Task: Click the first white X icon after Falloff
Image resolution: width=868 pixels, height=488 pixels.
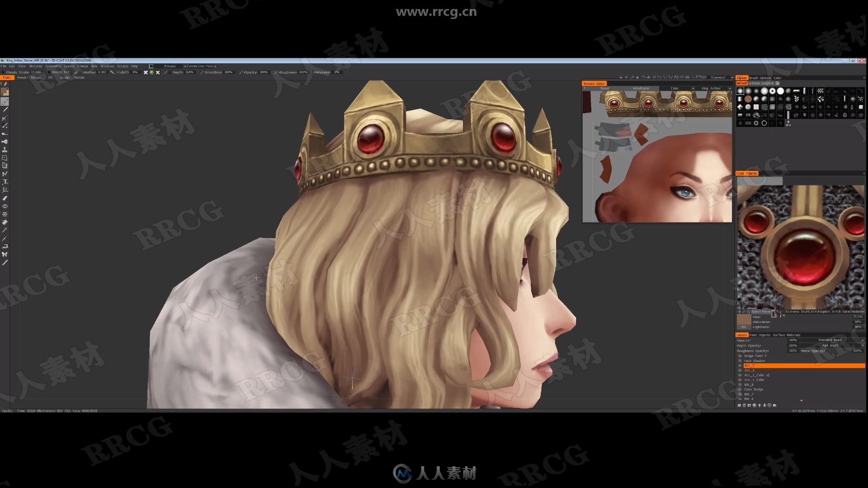Action: (x=146, y=72)
